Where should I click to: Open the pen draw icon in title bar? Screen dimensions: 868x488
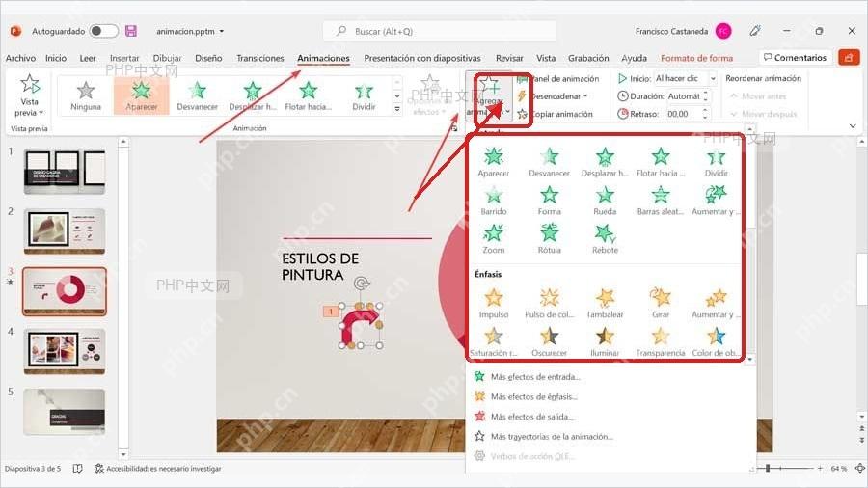[x=755, y=31]
